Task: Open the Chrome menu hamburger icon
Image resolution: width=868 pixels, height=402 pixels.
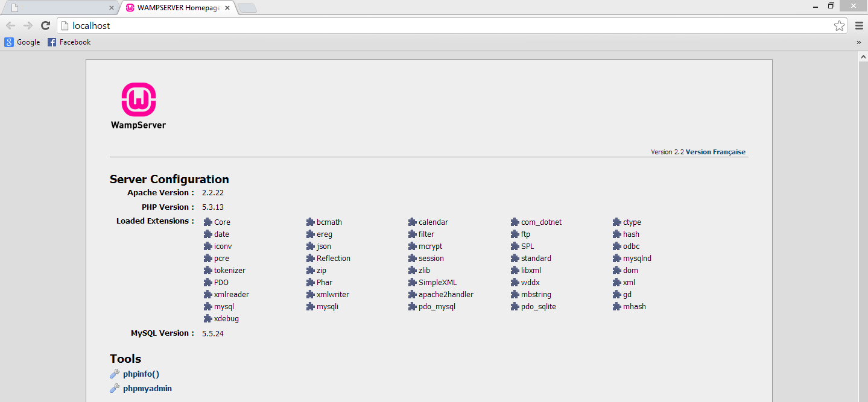Action: [x=859, y=25]
